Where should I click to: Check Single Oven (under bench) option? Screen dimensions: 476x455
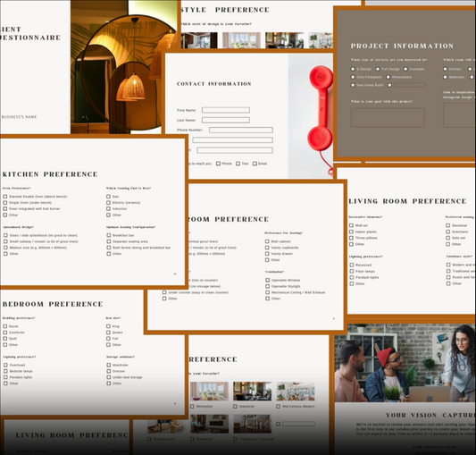(x=5, y=202)
